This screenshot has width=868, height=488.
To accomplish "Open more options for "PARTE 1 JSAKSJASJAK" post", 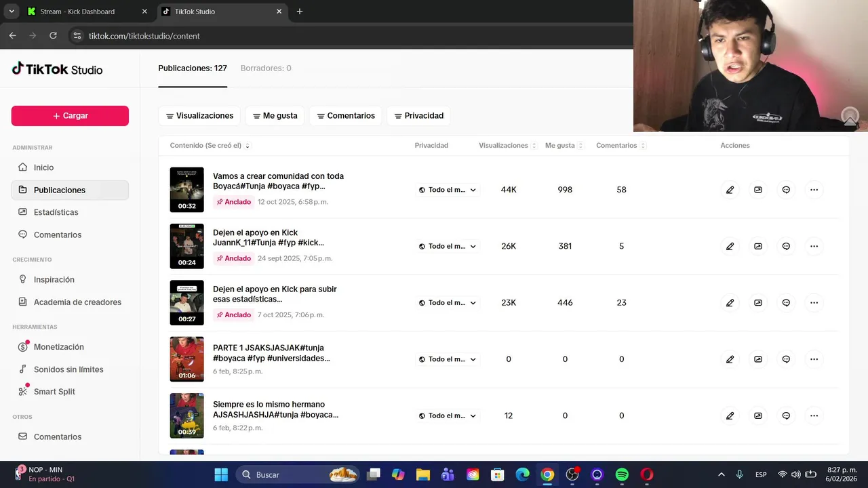I will coord(814,359).
